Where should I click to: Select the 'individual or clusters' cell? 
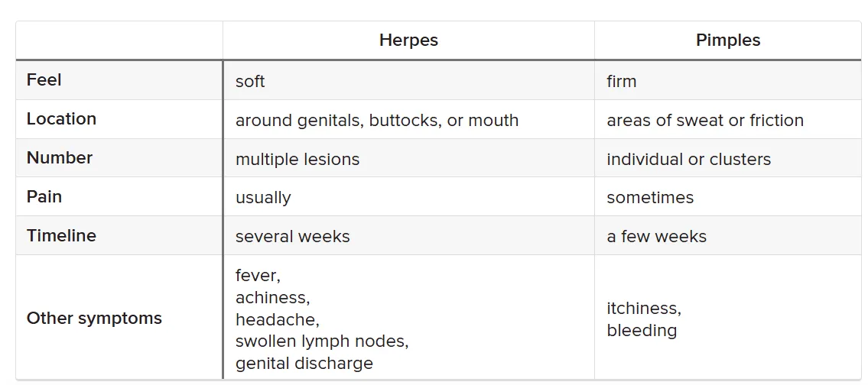[x=688, y=160]
